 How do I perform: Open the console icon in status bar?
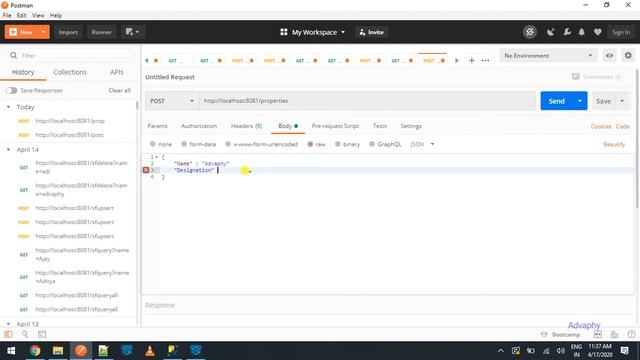coord(42,334)
